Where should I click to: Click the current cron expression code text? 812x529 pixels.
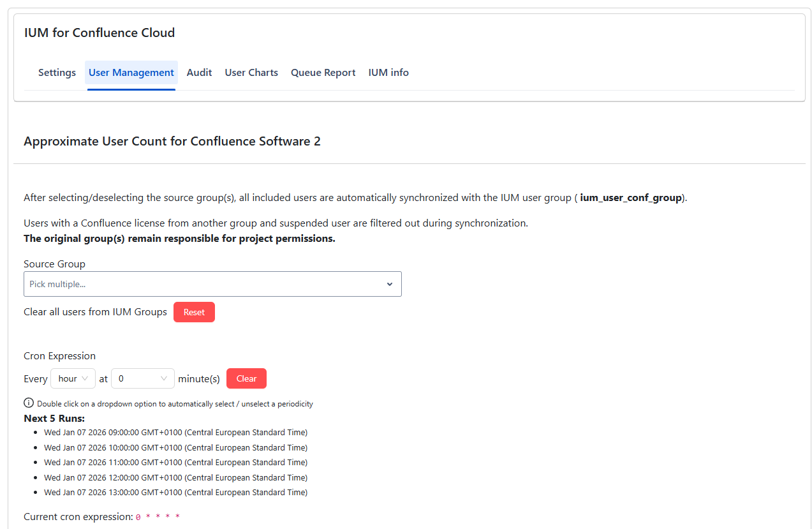click(x=158, y=517)
